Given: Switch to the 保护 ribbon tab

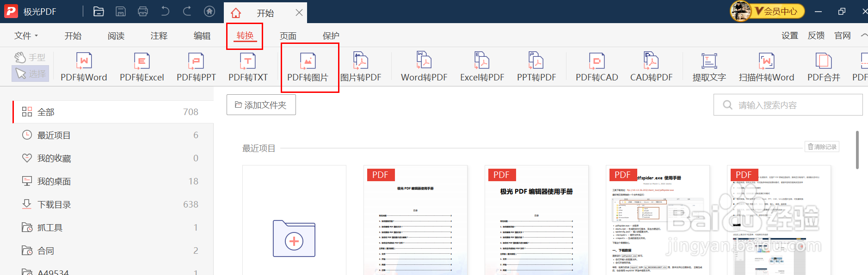Looking at the screenshot, I should pos(331,36).
